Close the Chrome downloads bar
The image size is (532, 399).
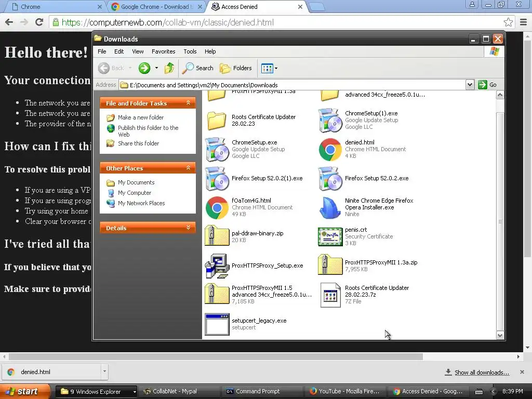[x=522, y=372]
